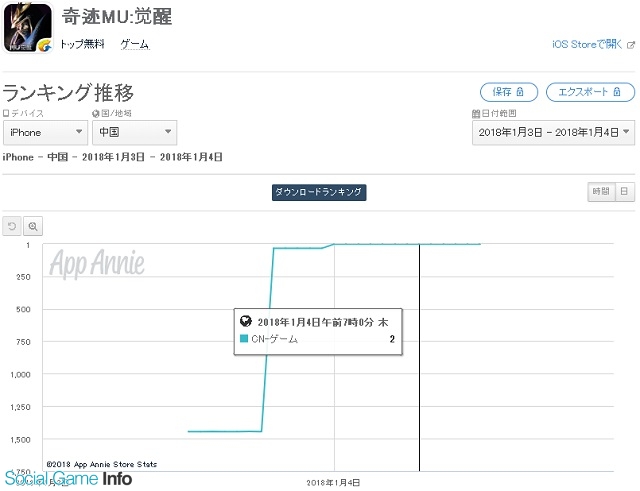This screenshot has width=640, height=491.
Task: Click the lock icon in 保存 button
Action: point(520,92)
